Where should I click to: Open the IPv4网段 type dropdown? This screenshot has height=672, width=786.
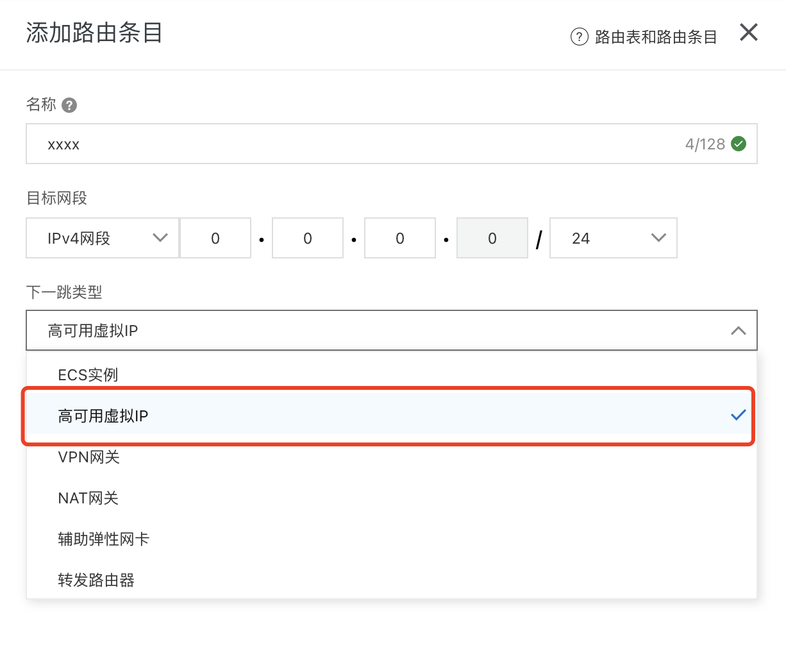(x=103, y=238)
